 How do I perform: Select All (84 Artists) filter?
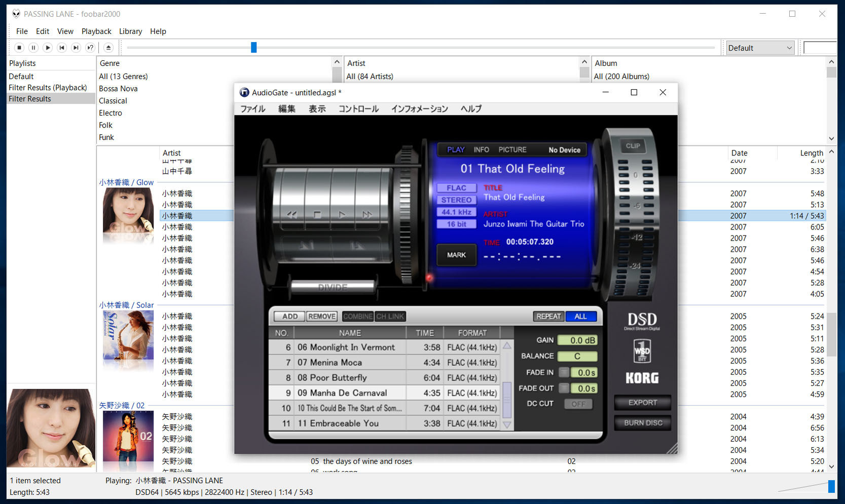370,76
